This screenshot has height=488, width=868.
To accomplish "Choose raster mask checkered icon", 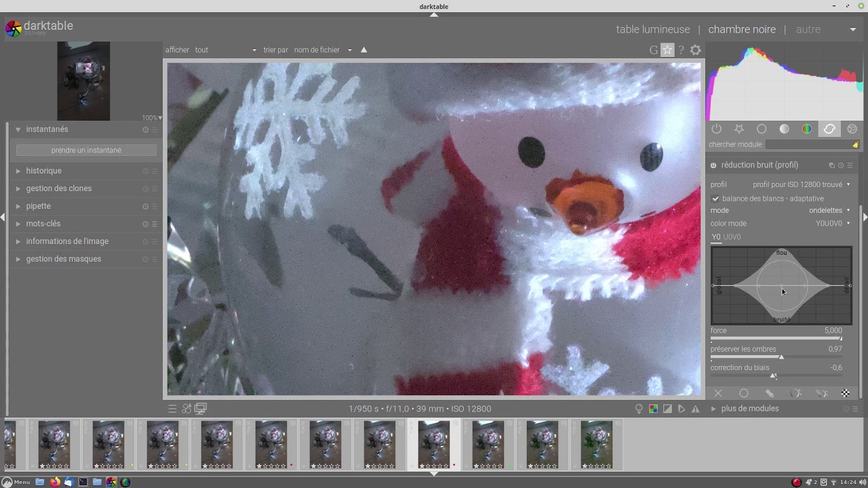I will (x=846, y=393).
